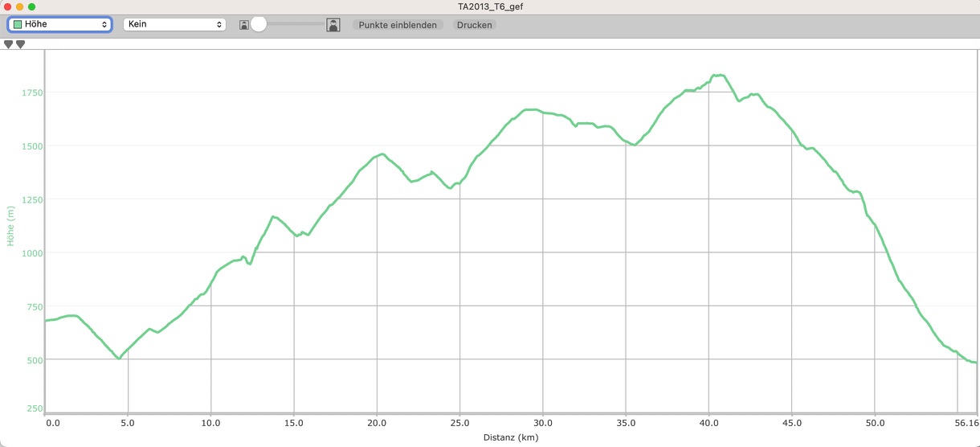Click the Distanz (km) axis label

pos(511,438)
